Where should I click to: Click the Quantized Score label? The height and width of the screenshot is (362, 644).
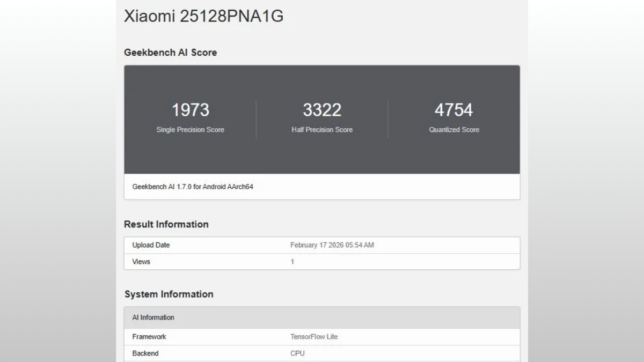(x=453, y=129)
